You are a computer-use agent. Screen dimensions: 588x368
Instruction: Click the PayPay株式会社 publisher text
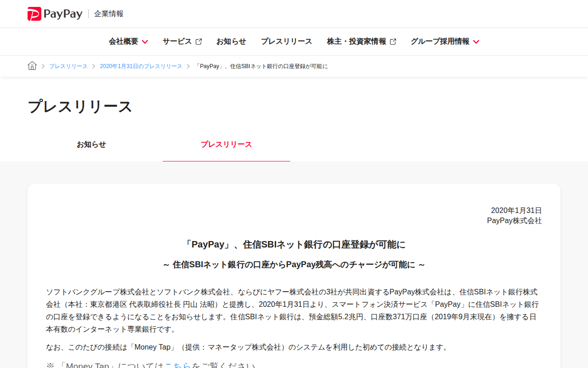click(x=514, y=221)
